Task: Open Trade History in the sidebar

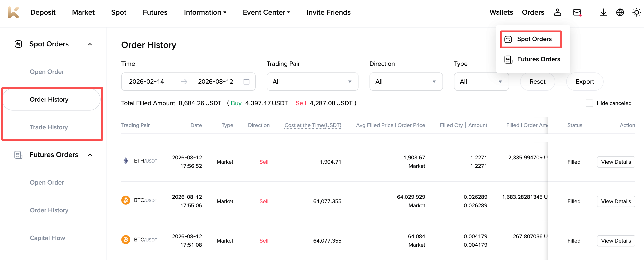Action: pos(49,127)
